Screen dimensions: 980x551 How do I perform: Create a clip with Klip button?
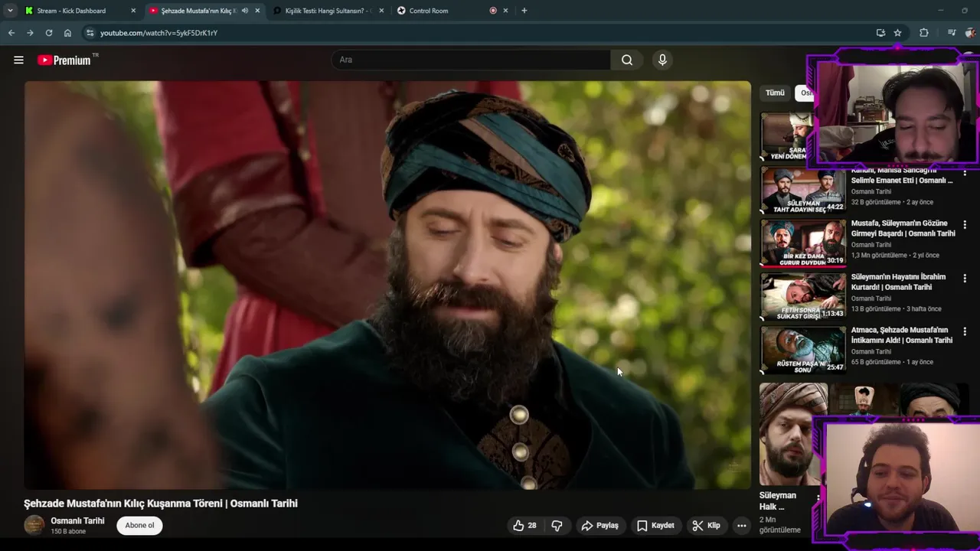[706, 526]
